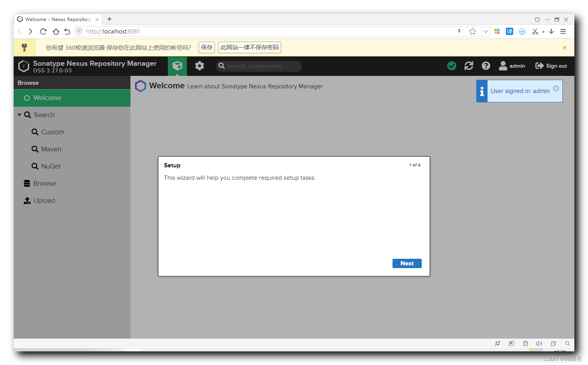Click the status bar window restore icon
The width and height of the screenshot is (588, 365).
553,344
